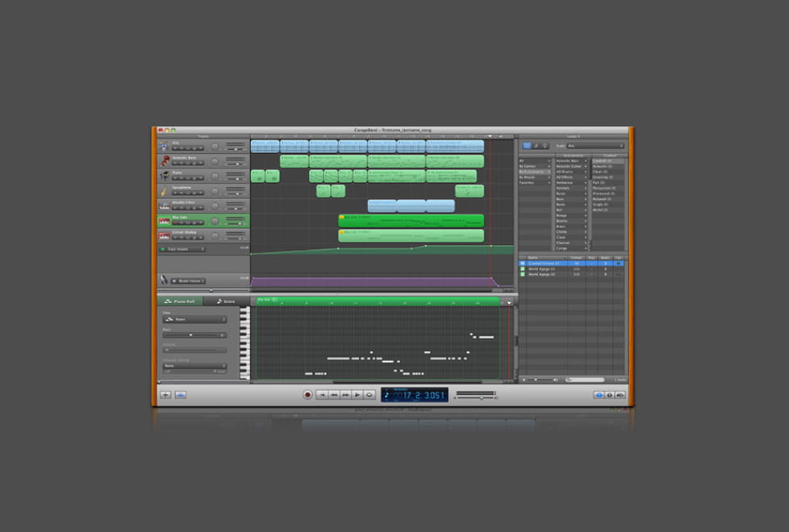The width and height of the screenshot is (789, 532).
Task: Switch to the Score tab
Action: (x=226, y=301)
